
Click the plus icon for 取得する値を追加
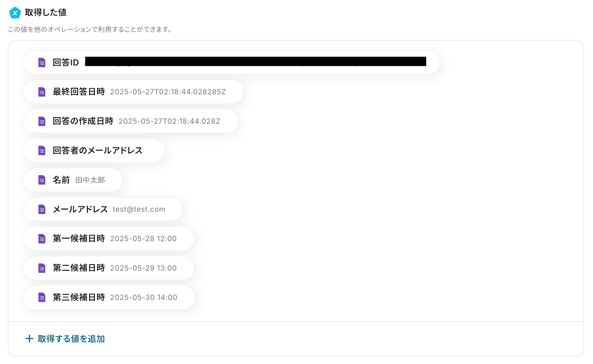[x=29, y=339]
